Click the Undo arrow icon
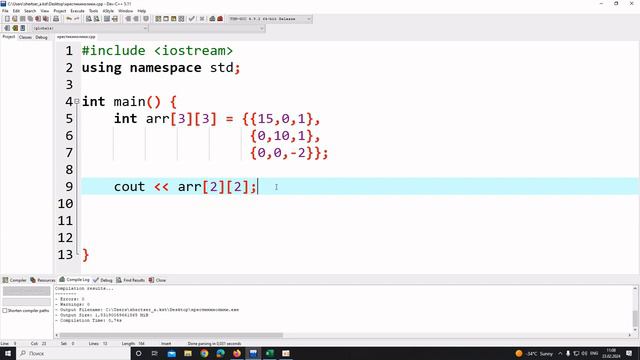 click(x=69, y=19)
